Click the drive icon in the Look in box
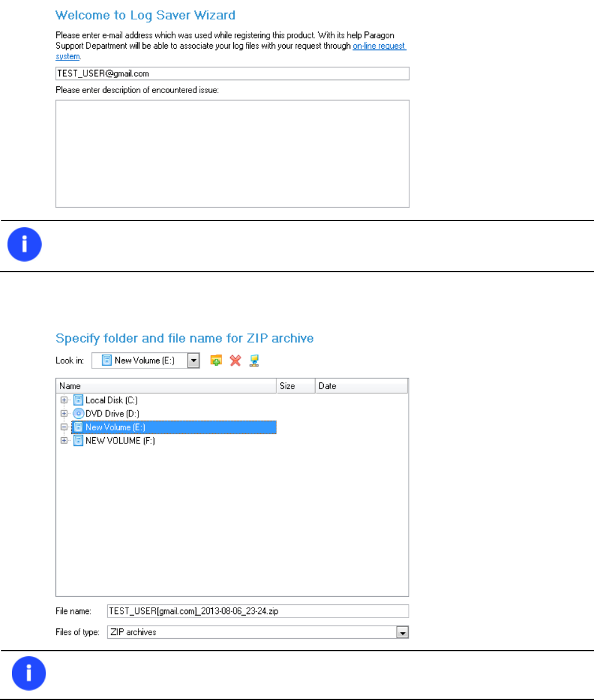 [107, 360]
